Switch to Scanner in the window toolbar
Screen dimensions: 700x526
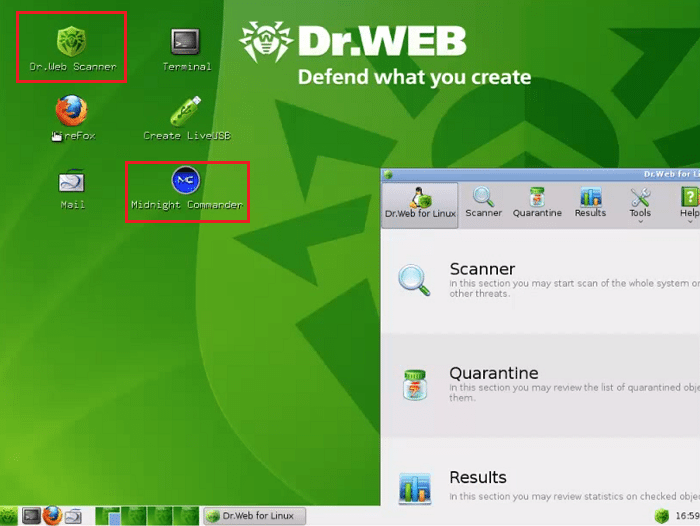[x=483, y=203]
